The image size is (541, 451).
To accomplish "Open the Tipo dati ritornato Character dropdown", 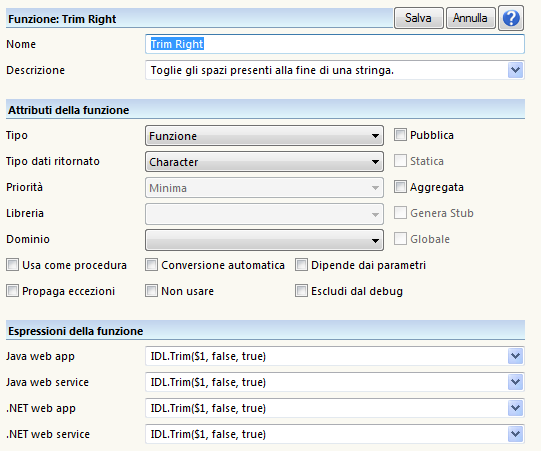I will 264,161.
